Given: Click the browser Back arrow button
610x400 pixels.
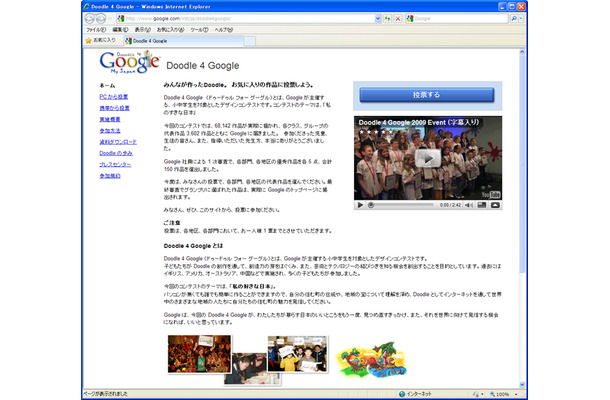Looking at the screenshot, I should [90, 18].
